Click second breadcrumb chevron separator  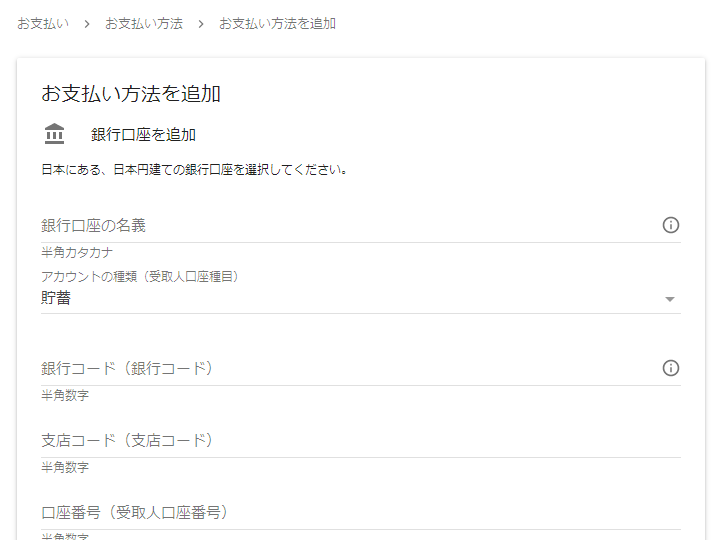click(201, 24)
